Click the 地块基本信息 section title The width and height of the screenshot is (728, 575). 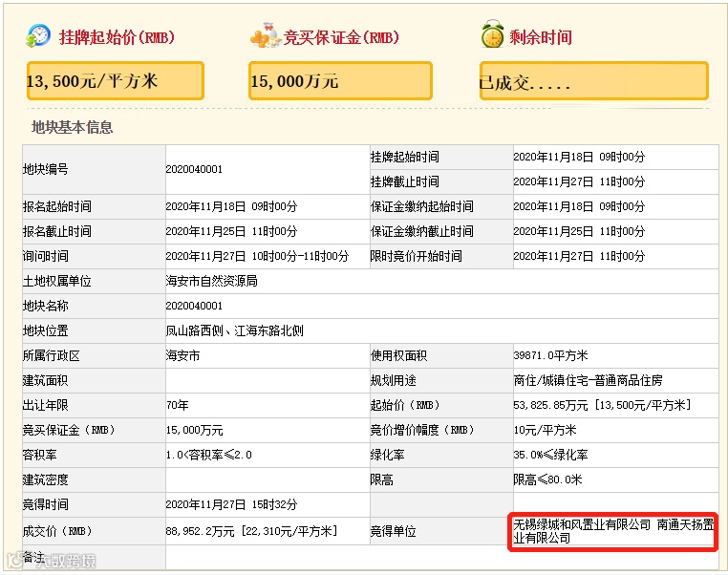72,127
